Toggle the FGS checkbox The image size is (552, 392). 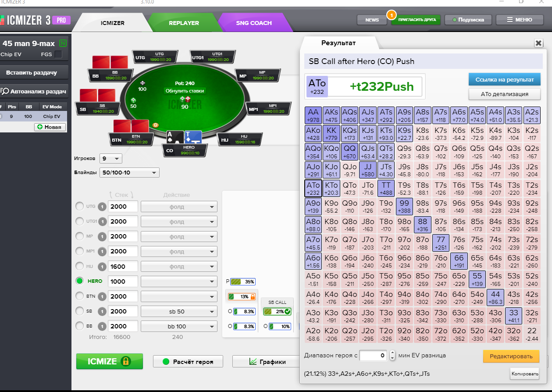(x=58, y=54)
